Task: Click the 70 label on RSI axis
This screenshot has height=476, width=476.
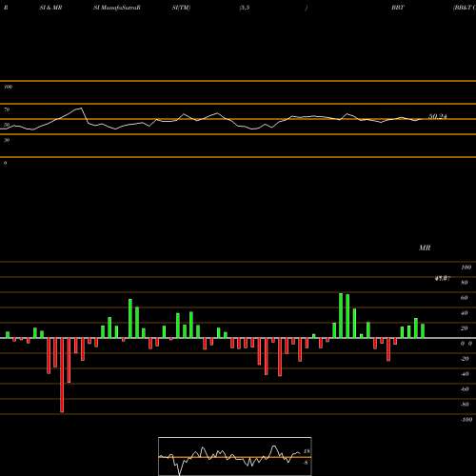Action: (x=7, y=109)
